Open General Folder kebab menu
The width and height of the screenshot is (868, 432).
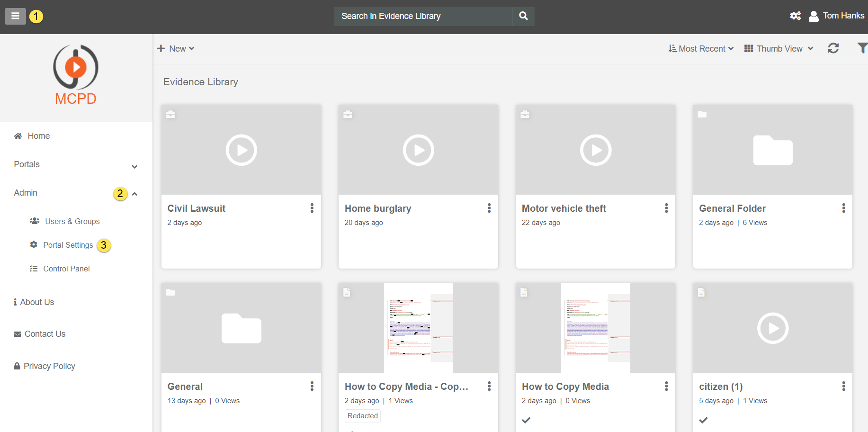843,208
